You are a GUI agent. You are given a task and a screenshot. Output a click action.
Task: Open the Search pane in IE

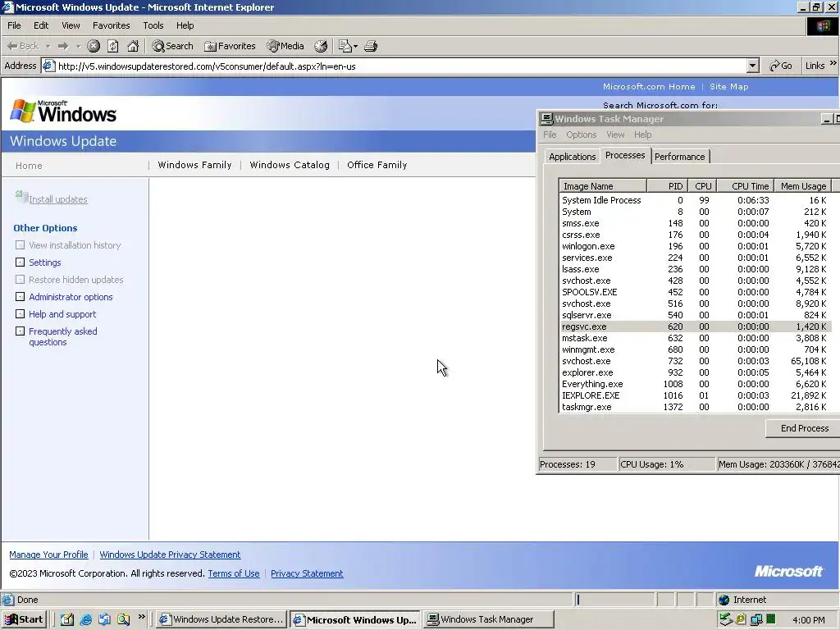(172, 46)
